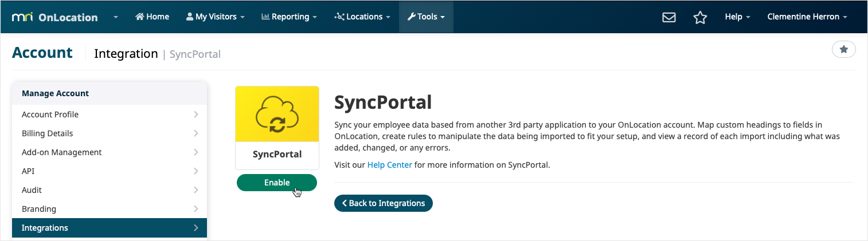
Task: Click the Integration breadcrumb text
Action: click(126, 54)
